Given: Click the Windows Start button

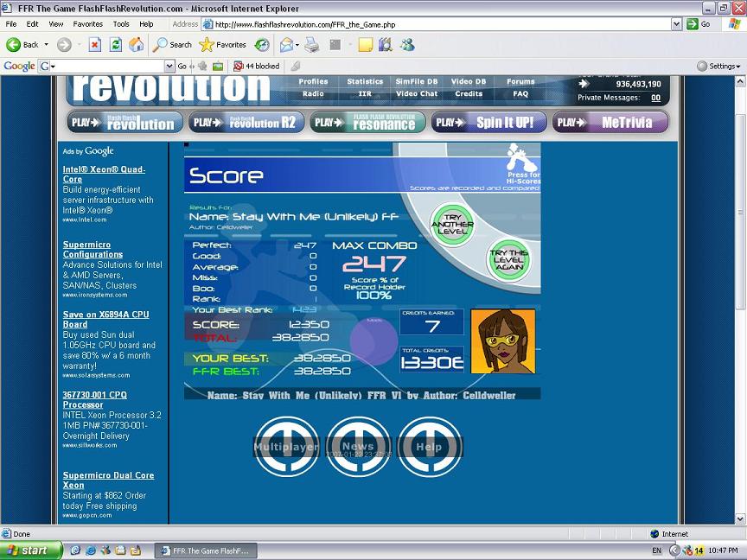Looking at the screenshot, I should point(31,550).
